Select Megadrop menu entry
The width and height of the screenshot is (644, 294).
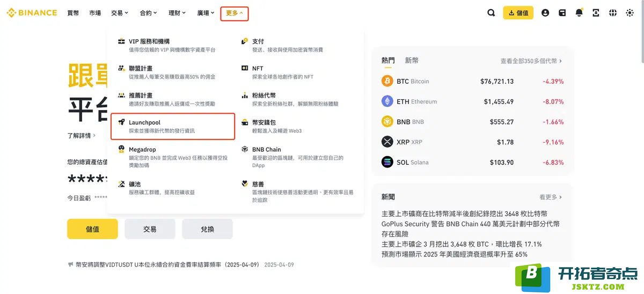pyautogui.click(x=173, y=157)
